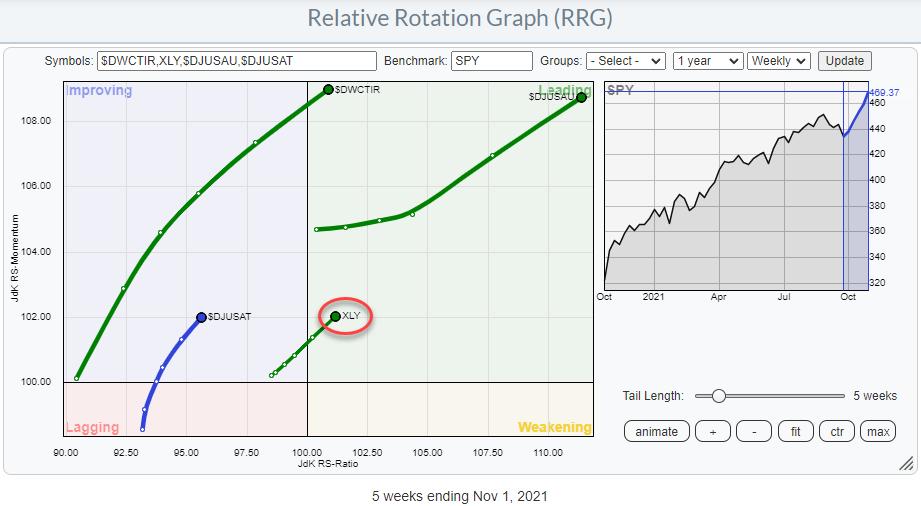The image size is (921, 506).
Task: Click the fit button
Action: [x=796, y=432]
